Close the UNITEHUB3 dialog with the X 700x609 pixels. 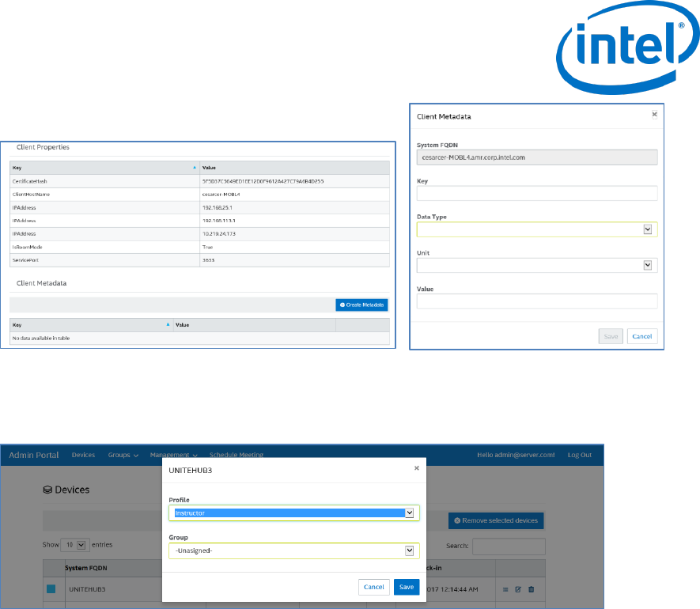(x=417, y=467)
